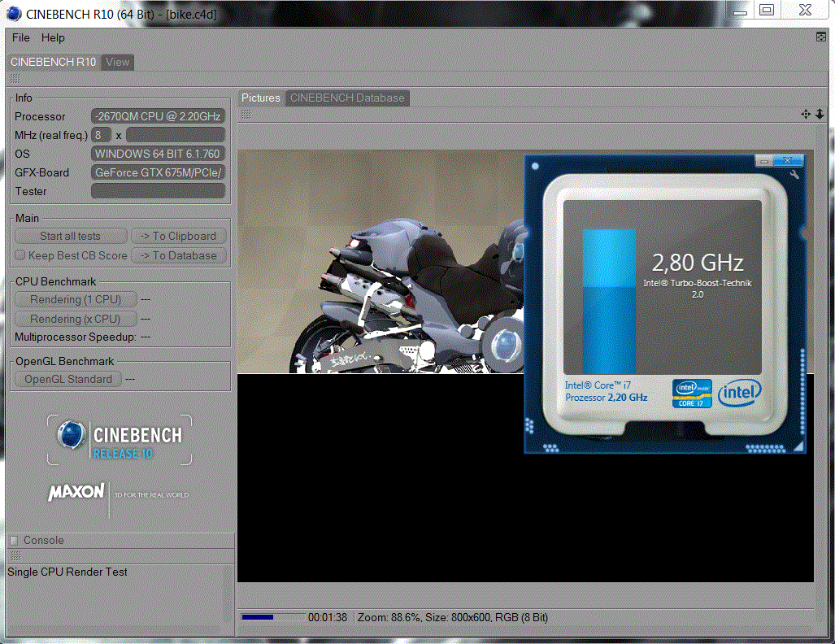Click the Processor info field
The height and width of the screenshot is (644, 835).
tap(159, 116)
